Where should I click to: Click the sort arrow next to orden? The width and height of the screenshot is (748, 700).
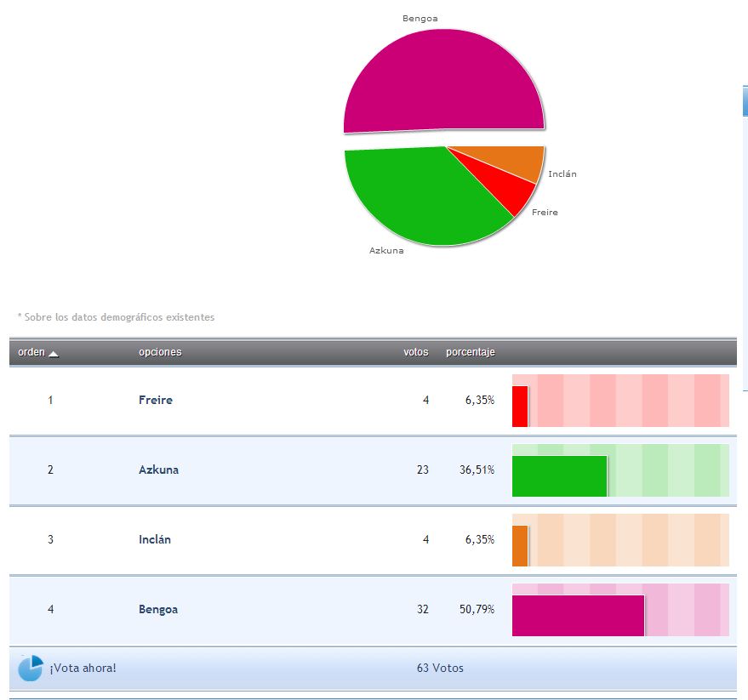pos(54,354)
